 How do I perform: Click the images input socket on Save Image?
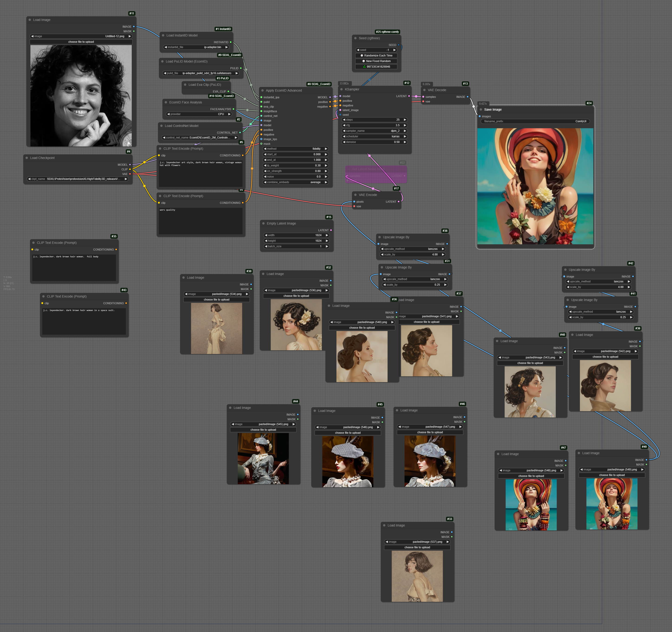[x=480, y=116]
